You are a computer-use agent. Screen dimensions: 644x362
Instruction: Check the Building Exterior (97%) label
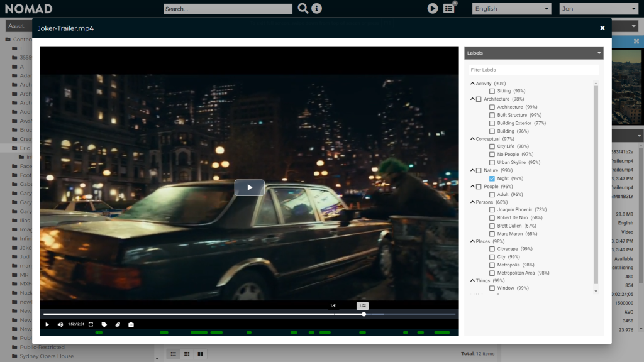[492, 123]
